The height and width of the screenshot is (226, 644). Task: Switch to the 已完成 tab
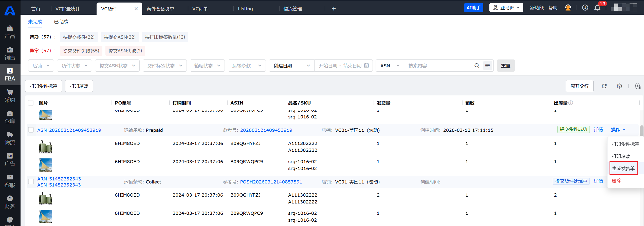61,22
